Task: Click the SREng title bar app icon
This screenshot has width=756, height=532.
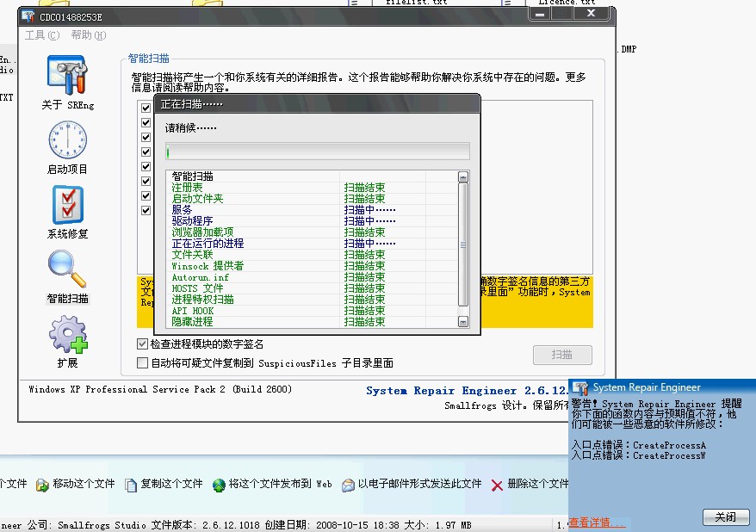Action: tap(28, 16)
